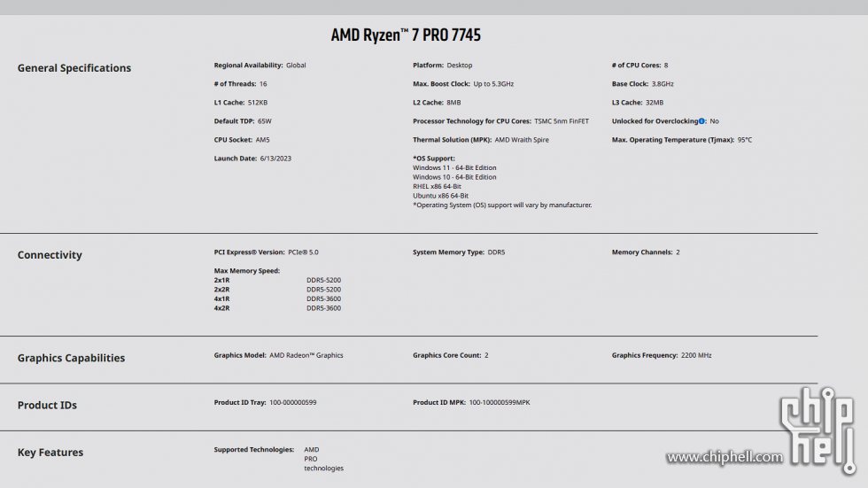
Task: Click the Tjmax value 95°C
Action: click(x=745, y=140)
